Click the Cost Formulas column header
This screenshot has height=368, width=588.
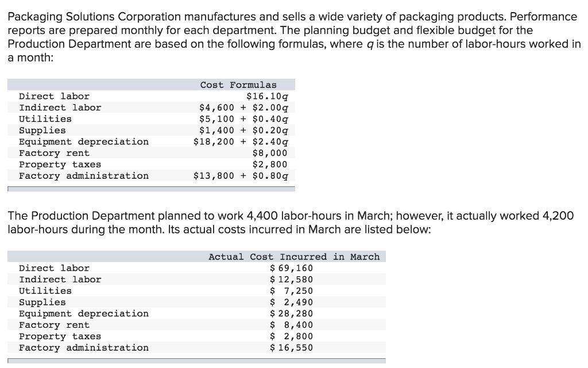[238, 85]
